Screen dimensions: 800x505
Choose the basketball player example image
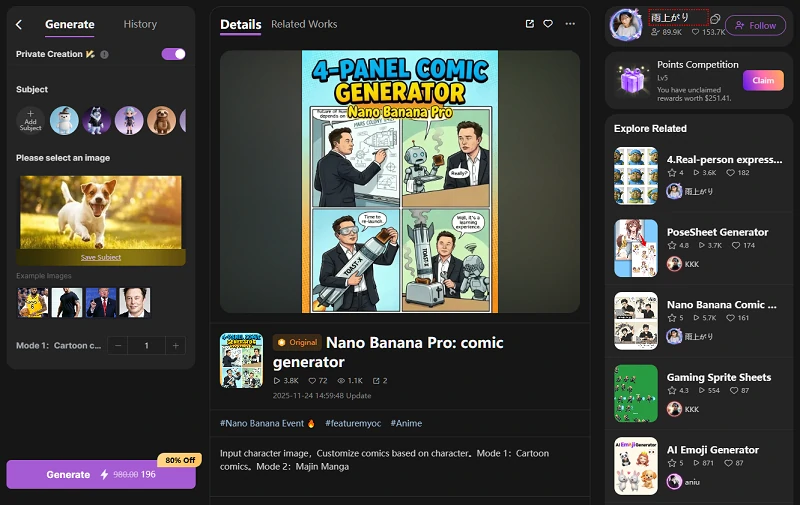pyautogui.click(x=33, y=302)
